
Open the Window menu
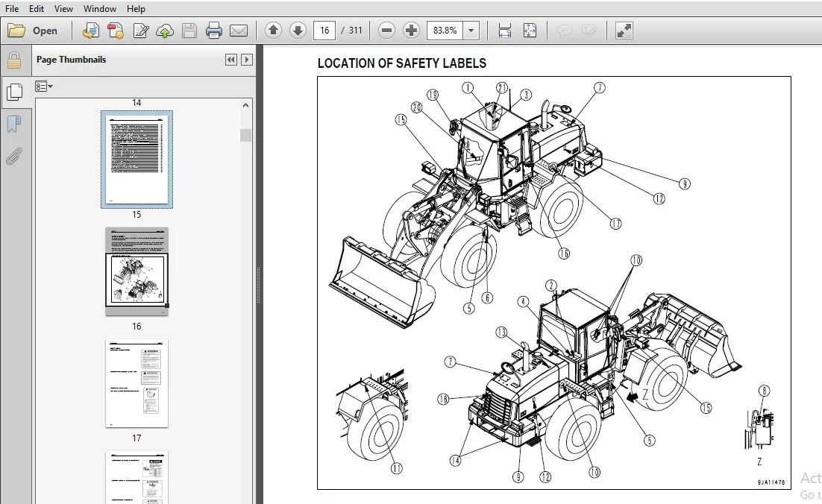click(100, 8)
